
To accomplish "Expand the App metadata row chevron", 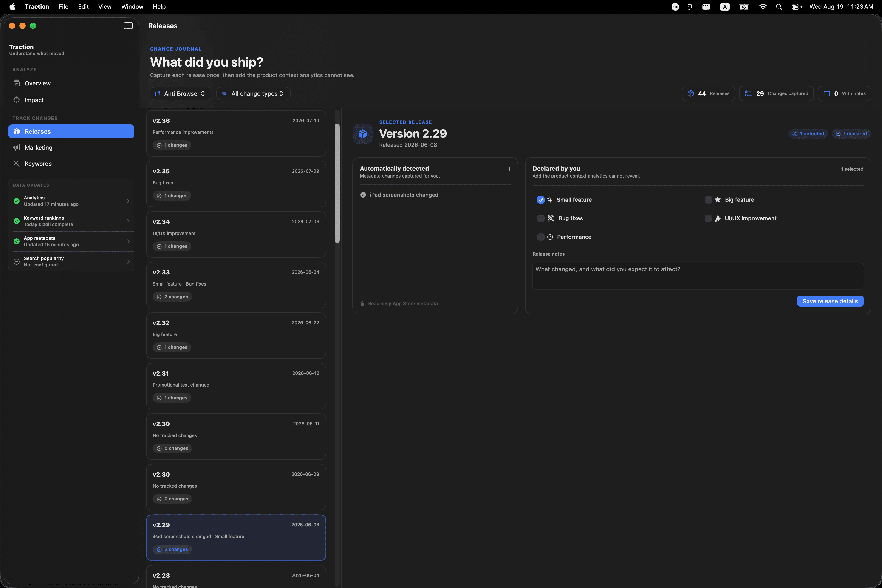I will click(x=128, y=241).
